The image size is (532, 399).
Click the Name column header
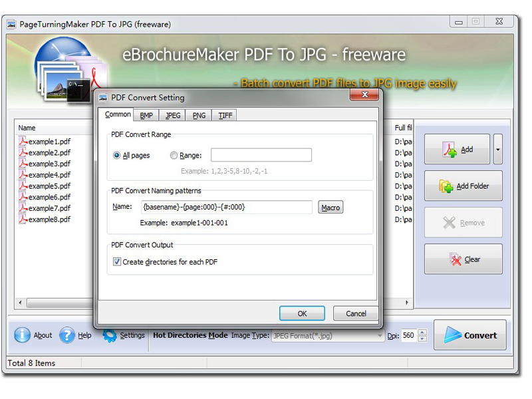pyautogui.click(x=27, y=128)
